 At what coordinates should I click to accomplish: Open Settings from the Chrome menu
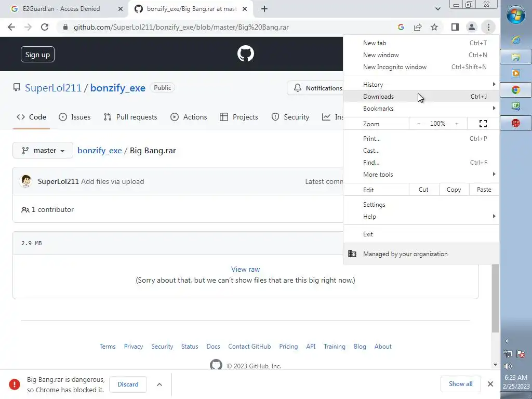pos(421,205)
